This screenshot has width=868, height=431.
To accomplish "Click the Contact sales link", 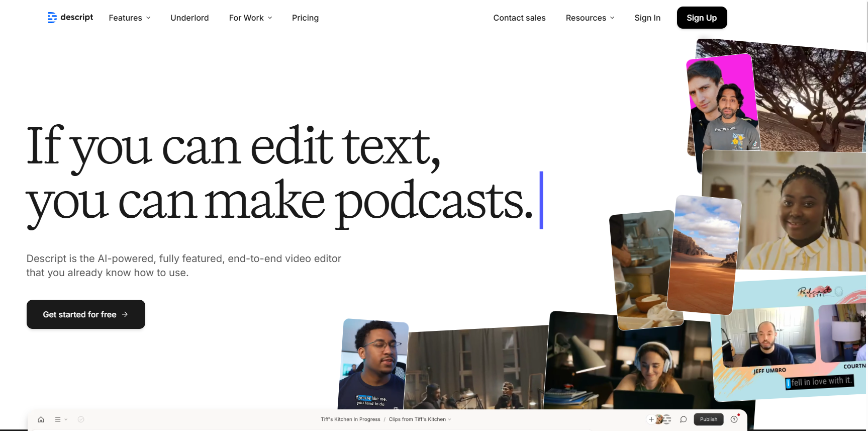I will (519, 18).
